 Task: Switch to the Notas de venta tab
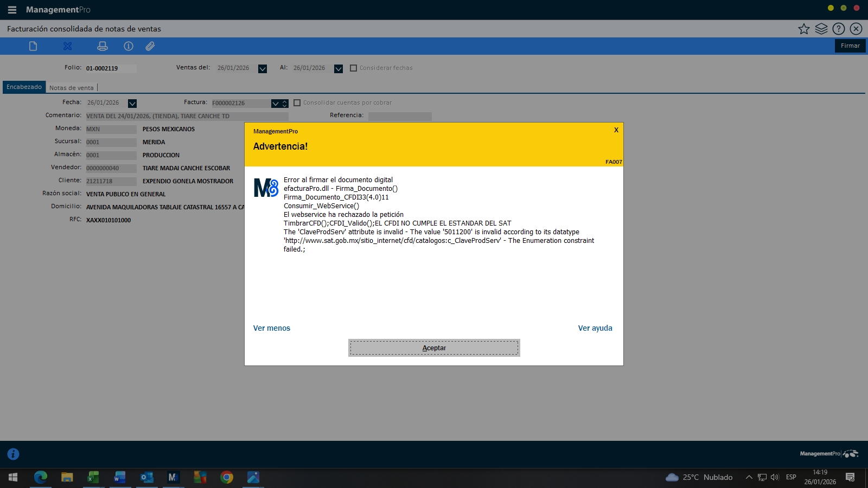pos(72,88)
